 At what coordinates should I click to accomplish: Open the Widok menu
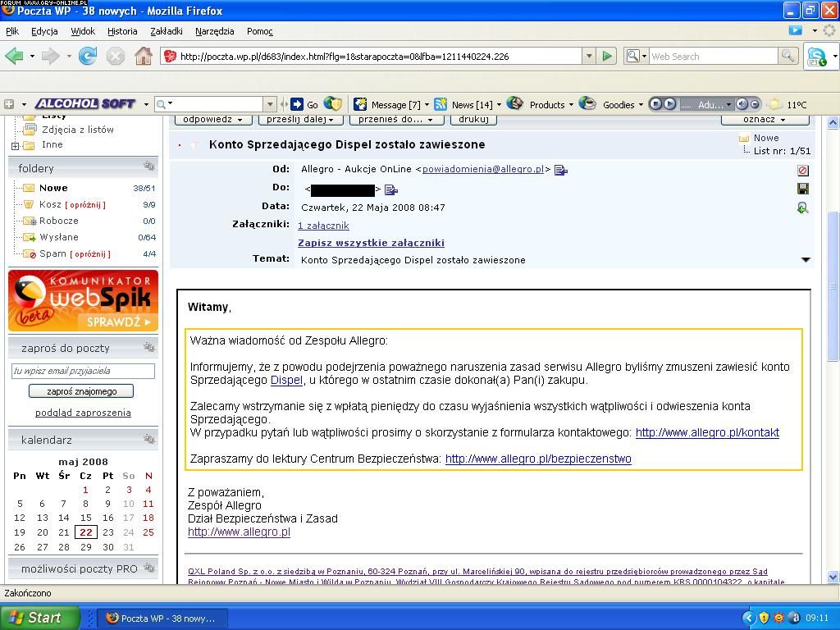pos(83,31)
